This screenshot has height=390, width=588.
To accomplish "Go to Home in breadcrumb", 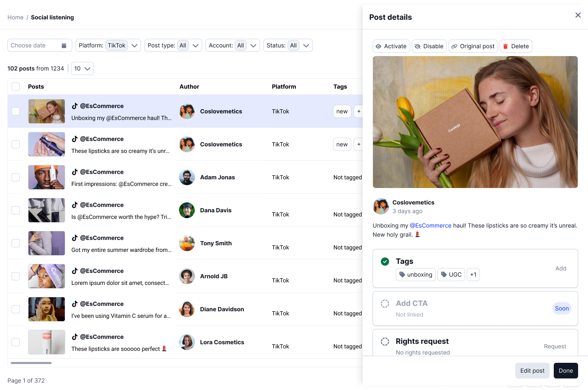I will [x=15, y=17].
